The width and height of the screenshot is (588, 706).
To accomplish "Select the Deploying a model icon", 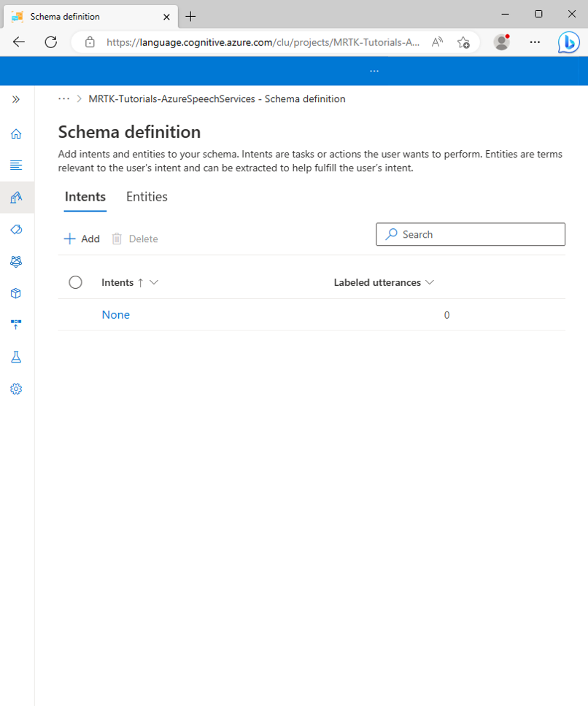I will point(16,323).
